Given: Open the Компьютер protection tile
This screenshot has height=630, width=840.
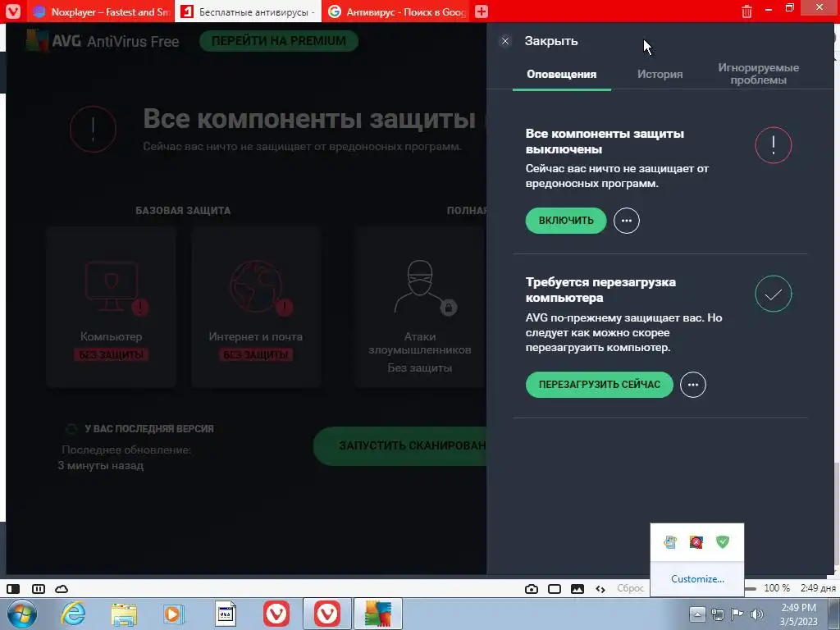Looking at the screenshot, I should point(112,307).
